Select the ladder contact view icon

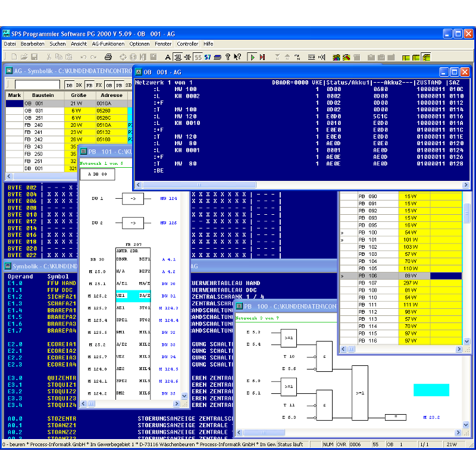point(187,57)
